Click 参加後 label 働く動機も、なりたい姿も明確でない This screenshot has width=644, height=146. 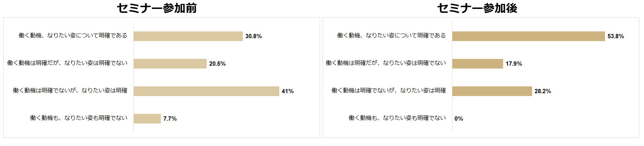[x=397, y=118]
